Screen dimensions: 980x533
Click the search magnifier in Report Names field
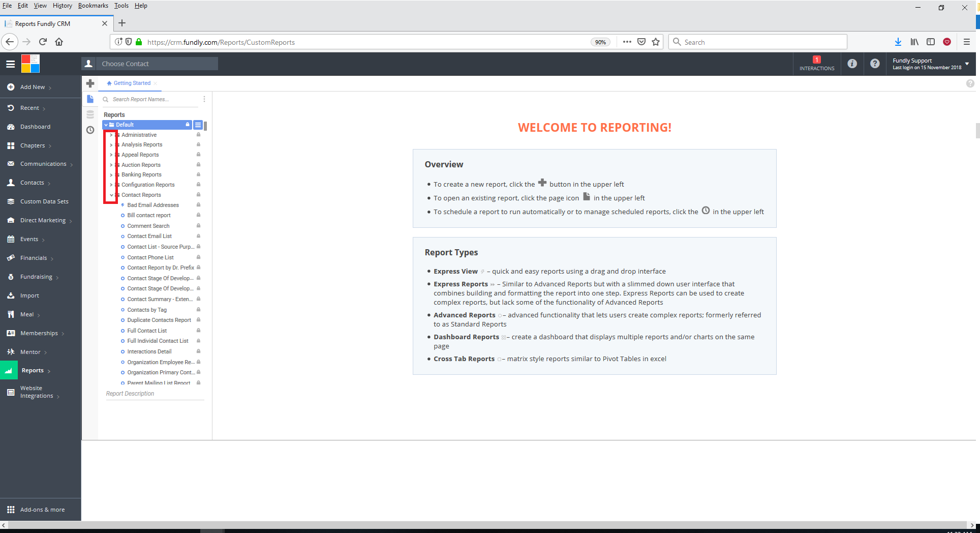105,99
